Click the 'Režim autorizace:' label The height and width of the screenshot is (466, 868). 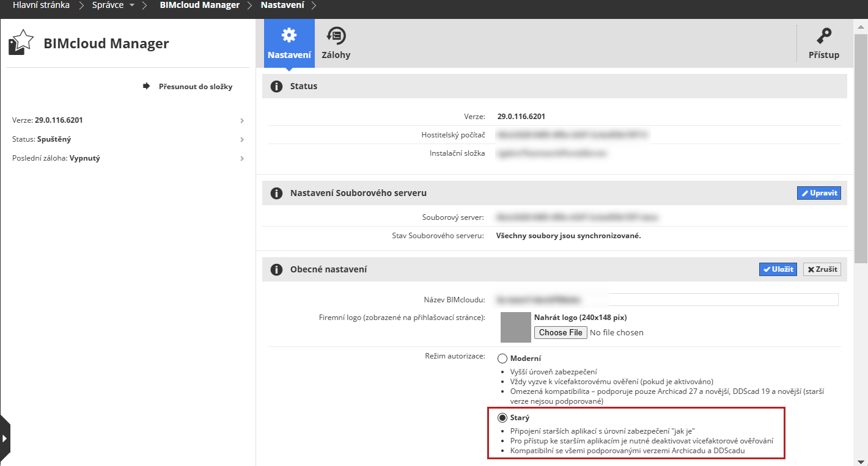tap(455, 355)
